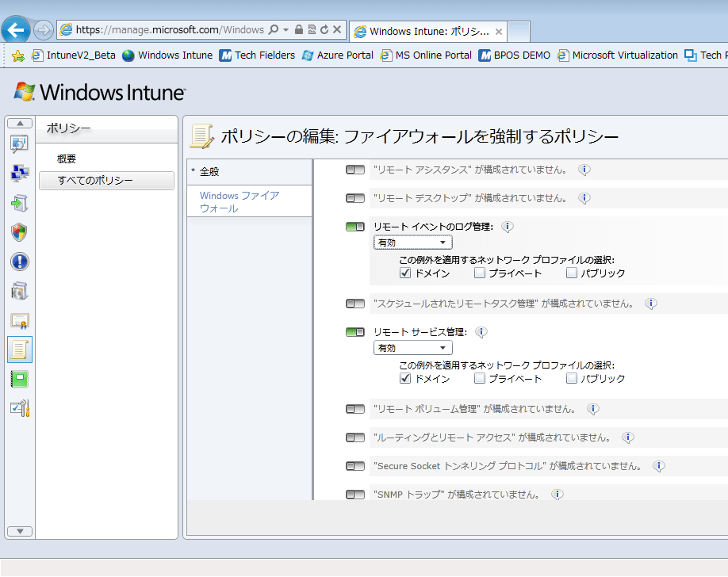Open the System Overview sidebar icon
The height and width of the screenshot is (577, 728).
[x=20, y=144]
